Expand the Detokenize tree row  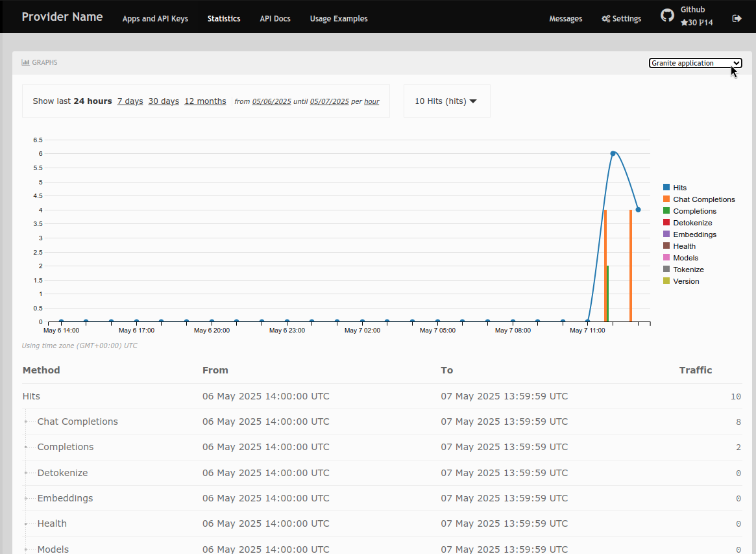pos(27,472)
